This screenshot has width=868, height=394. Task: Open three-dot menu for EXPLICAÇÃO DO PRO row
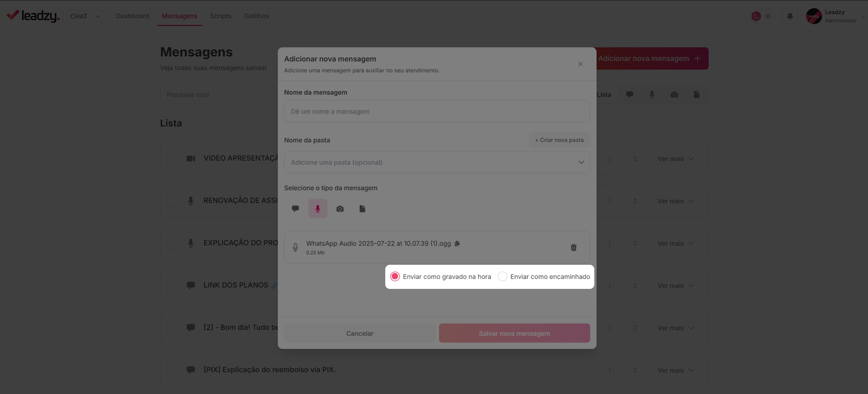[610, 243]
